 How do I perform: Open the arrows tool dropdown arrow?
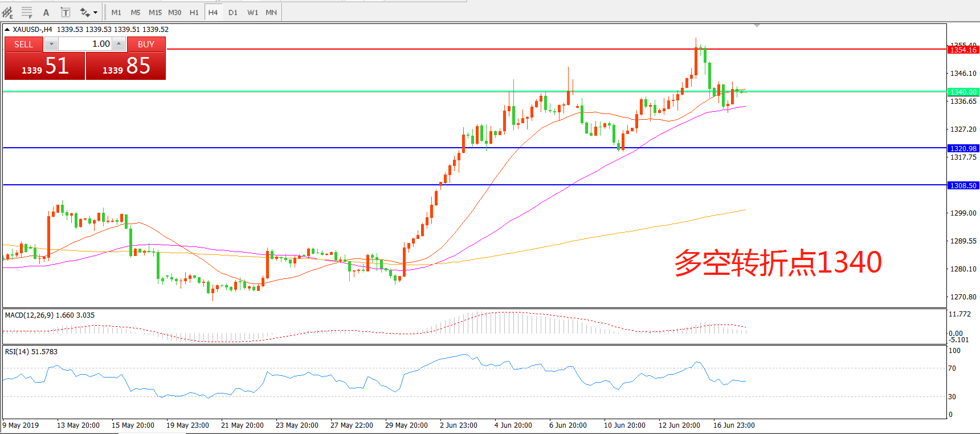coord(95,13)
